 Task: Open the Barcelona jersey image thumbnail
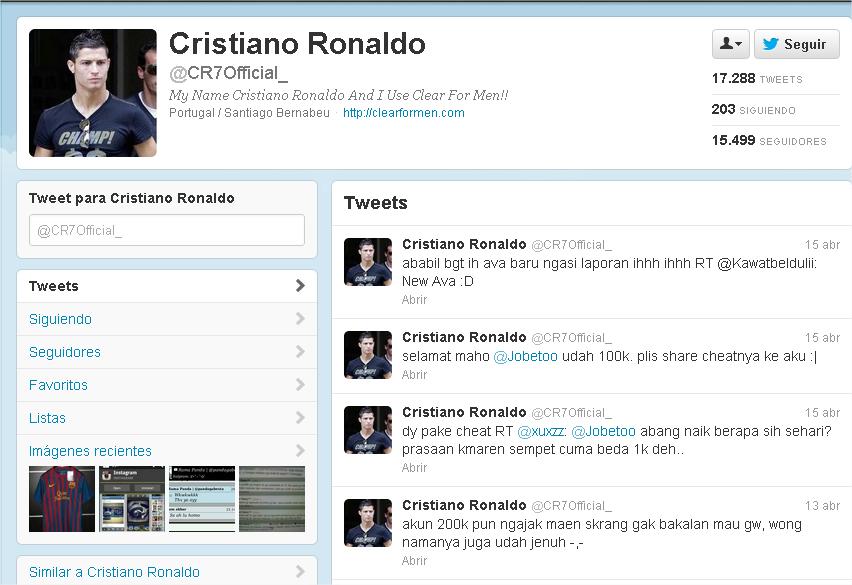coord(62,499)
